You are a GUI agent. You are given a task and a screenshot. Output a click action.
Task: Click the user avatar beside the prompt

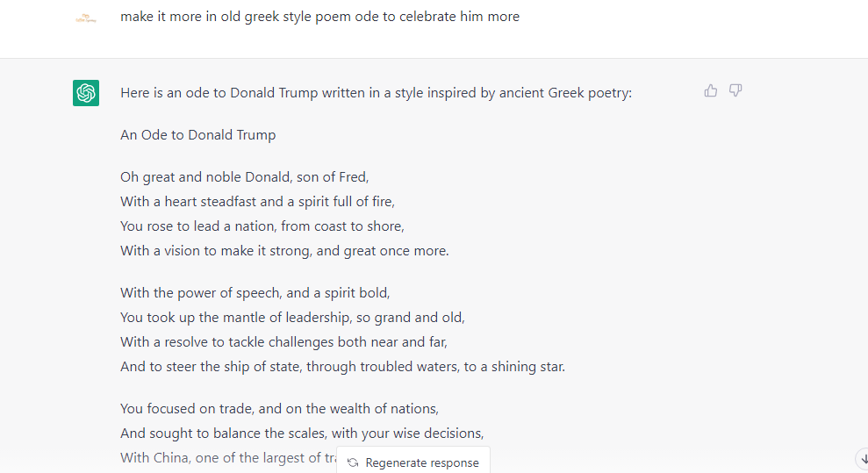coord(86,18)
